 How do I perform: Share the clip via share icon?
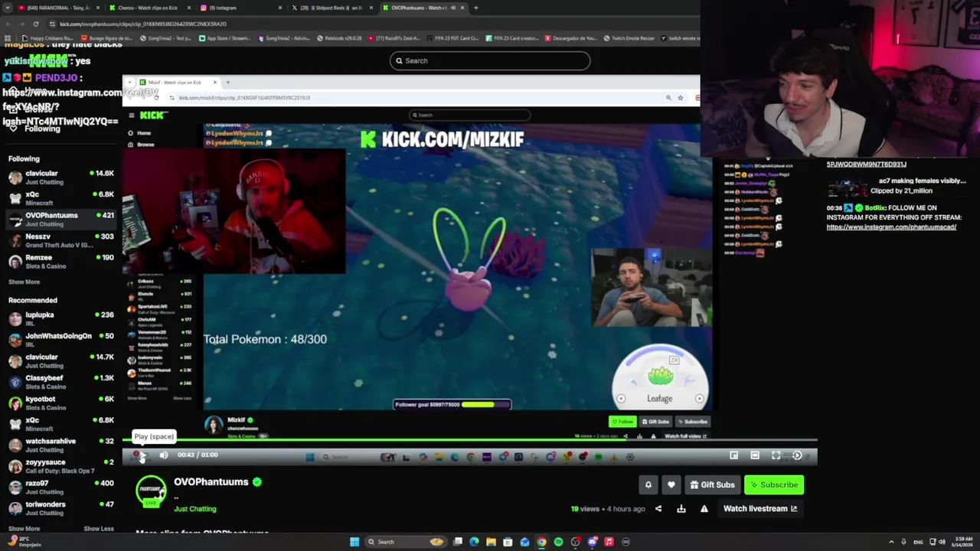click(658, 509)
